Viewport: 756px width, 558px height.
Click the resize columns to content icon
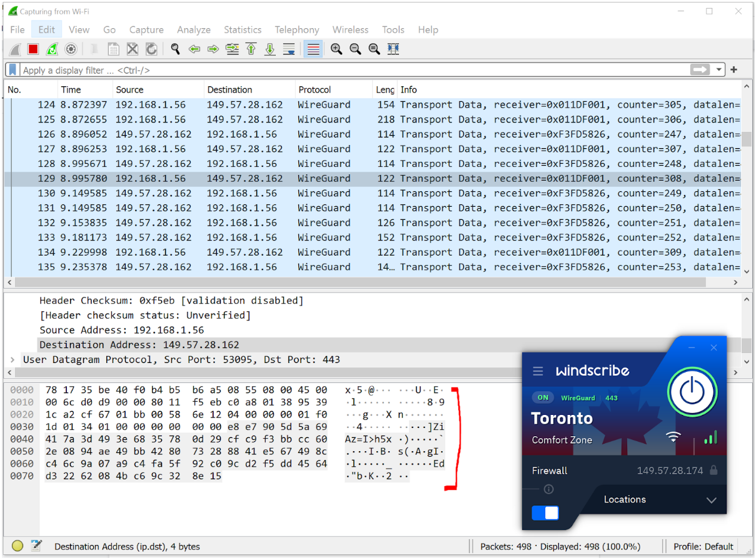(393, 49)
